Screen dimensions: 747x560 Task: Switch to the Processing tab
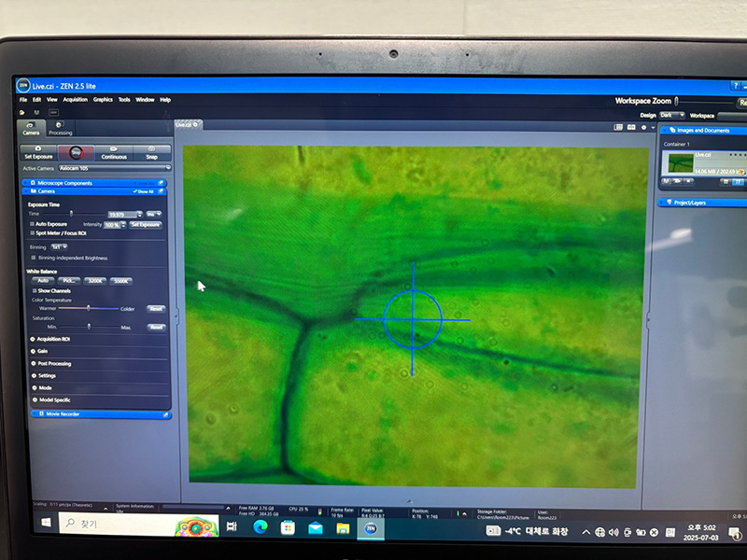tap(59, 129)
